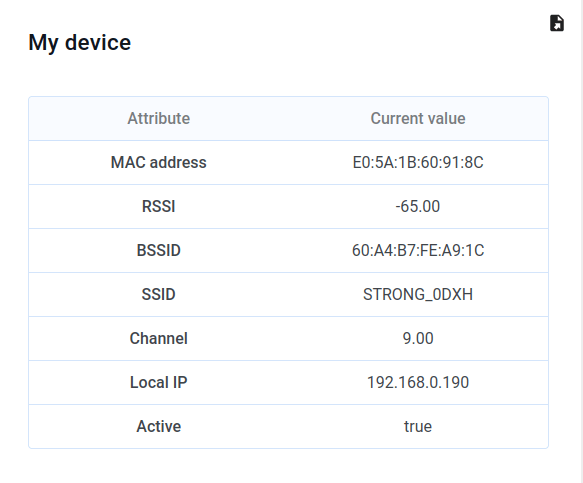Select the Channel attribute label
Image resolution: width=583 pixels, height=483 pixels.
(x=159, y=338)
